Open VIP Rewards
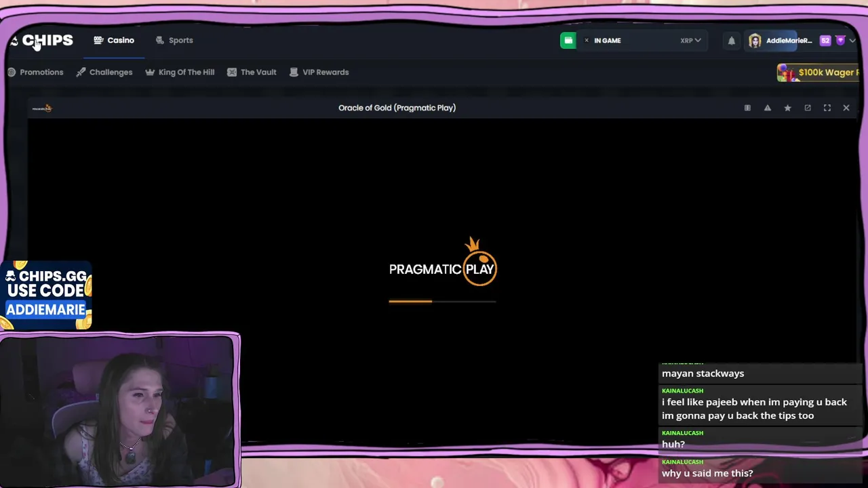The height and width of the screenshot is (488, 868). pyautogui.click(x=319, y=72)
